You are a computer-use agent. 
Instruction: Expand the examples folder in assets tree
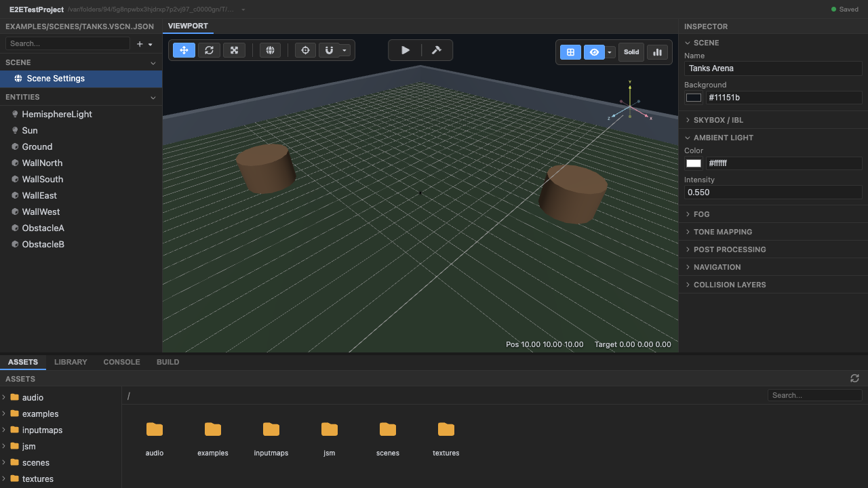[4, 413]
